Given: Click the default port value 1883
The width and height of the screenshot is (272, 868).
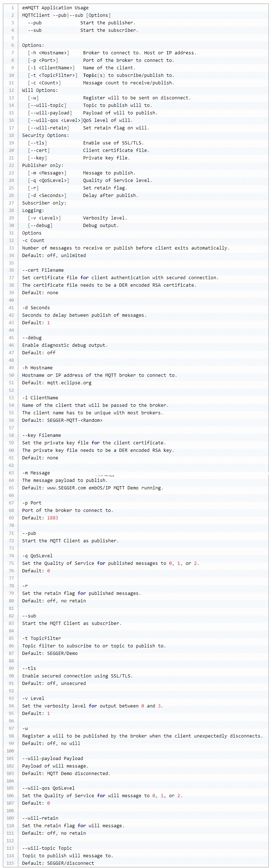Looking at the screenshot, I should point(52,518).
